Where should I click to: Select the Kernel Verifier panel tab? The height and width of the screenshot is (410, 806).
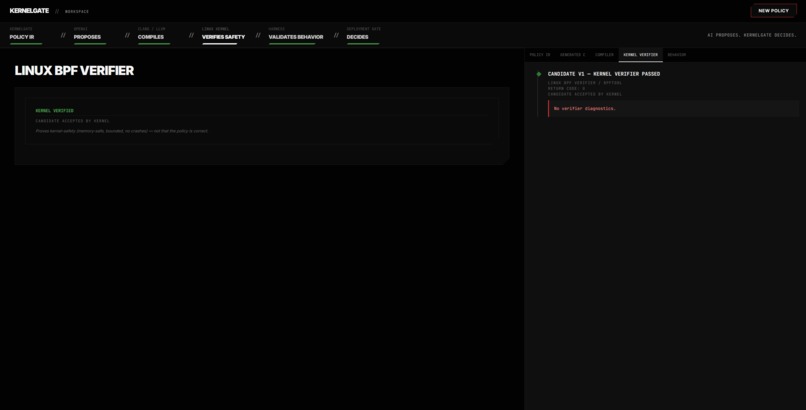640,54
